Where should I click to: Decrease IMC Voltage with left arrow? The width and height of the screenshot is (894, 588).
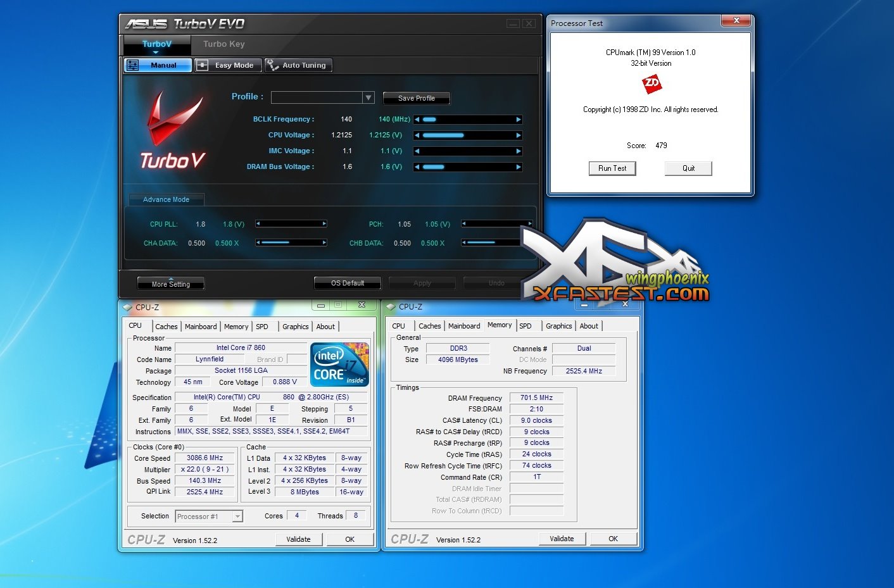[417, 151]
